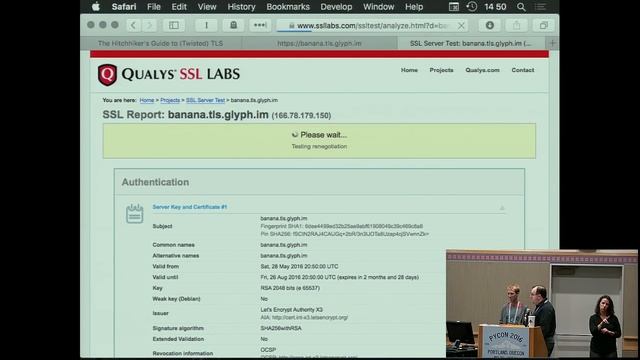Open the Contact navigation link
640x360 pixels.
click(522, 70)
